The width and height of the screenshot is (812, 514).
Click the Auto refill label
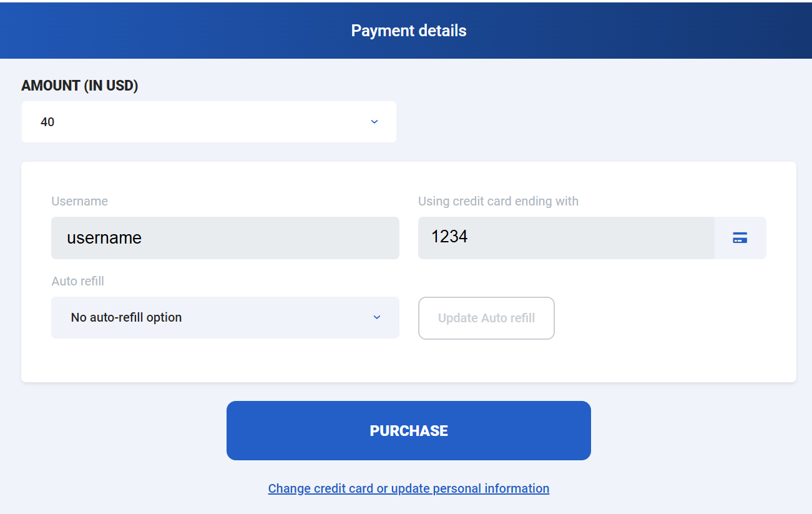(77, 281)
